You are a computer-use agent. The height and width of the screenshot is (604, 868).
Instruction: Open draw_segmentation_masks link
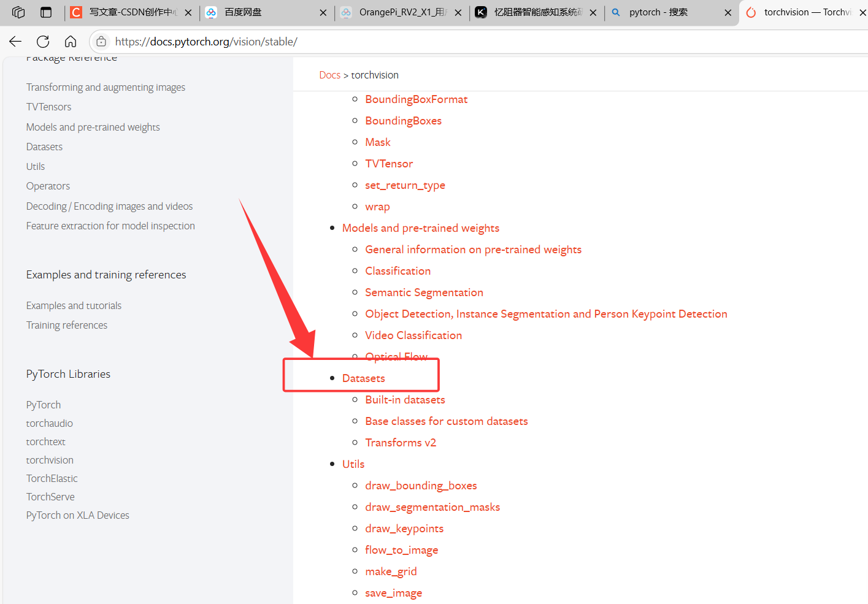pos(432,507)
